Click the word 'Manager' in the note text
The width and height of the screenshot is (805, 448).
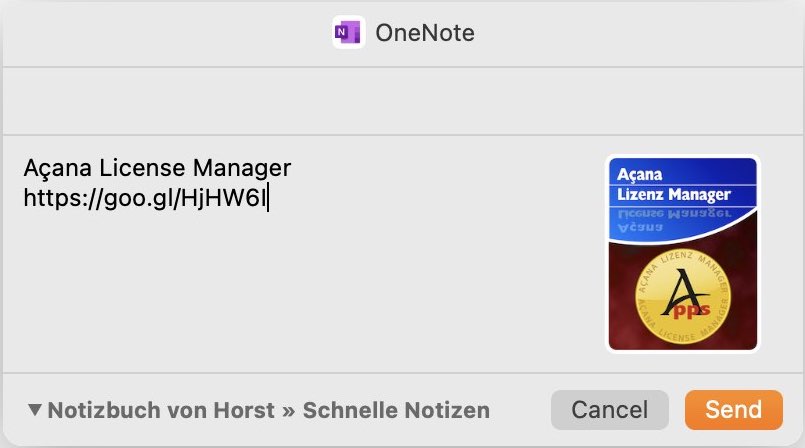[x=241, y=168]
